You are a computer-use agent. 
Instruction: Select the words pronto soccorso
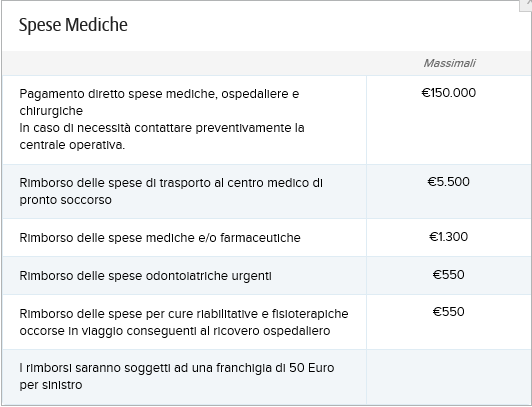coord(65,200)
